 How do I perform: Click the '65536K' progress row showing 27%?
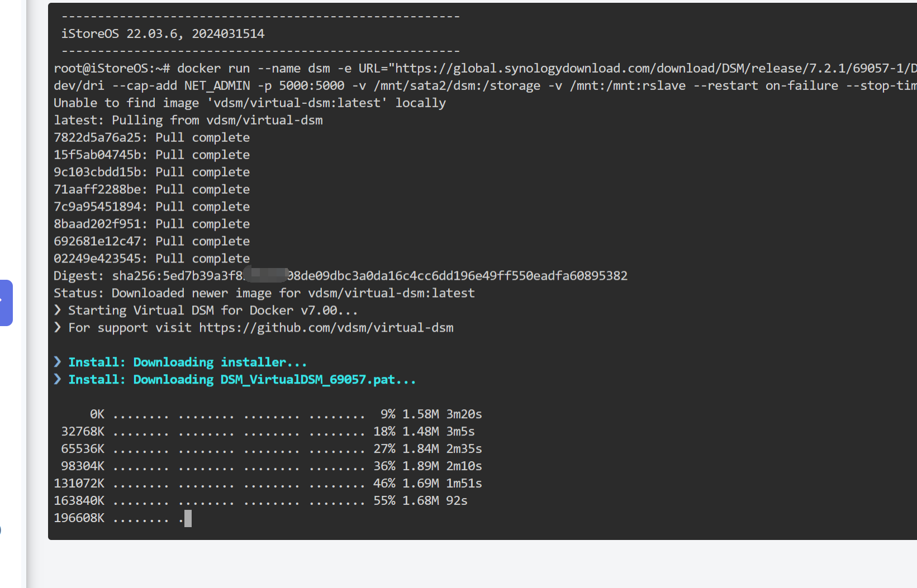(x=272, y=450)
